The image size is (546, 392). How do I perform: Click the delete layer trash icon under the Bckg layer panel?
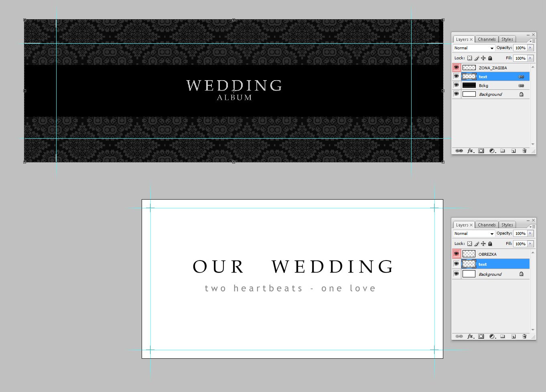tap(524, 151)
